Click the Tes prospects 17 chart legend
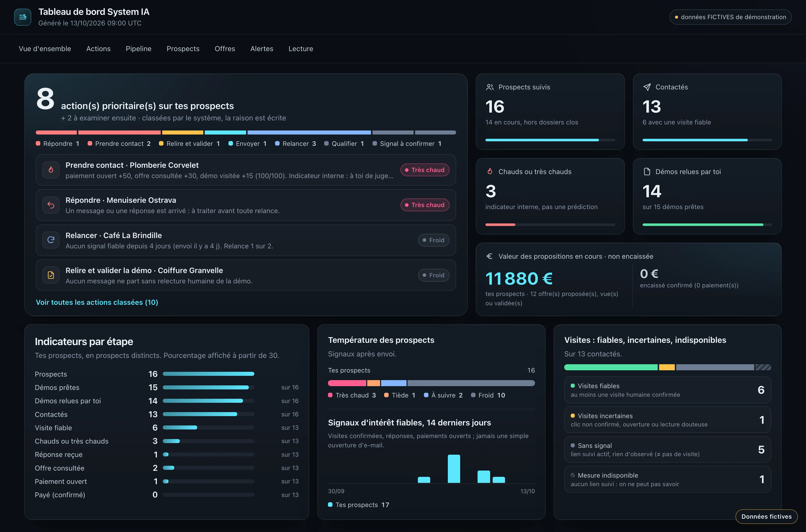 click(x=359, y=505)
